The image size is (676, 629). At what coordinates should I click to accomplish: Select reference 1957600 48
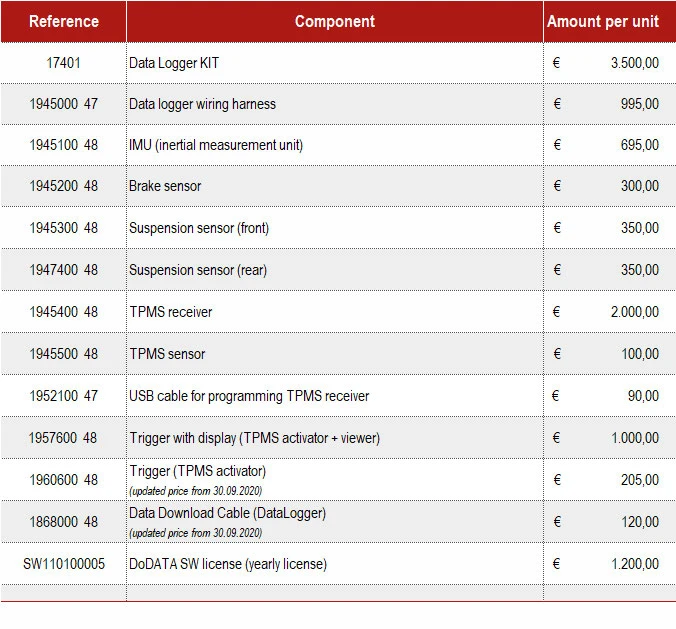(x=63, y=438)
